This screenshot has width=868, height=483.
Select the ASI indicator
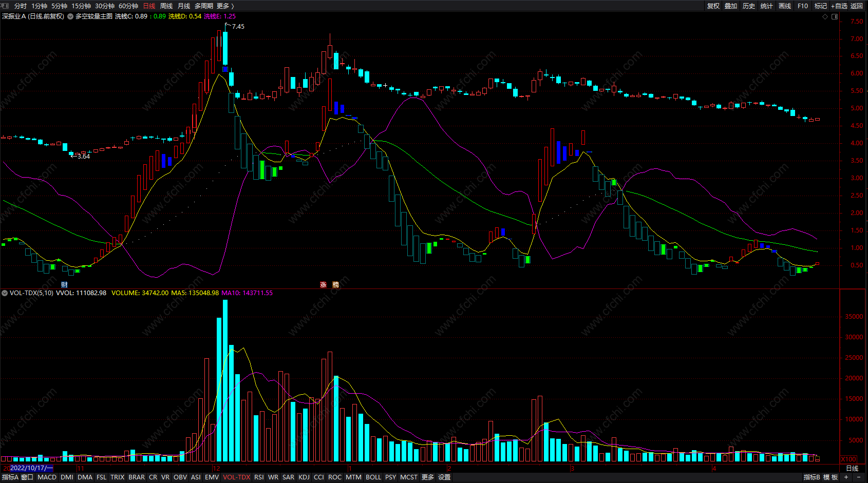point(196,477)
